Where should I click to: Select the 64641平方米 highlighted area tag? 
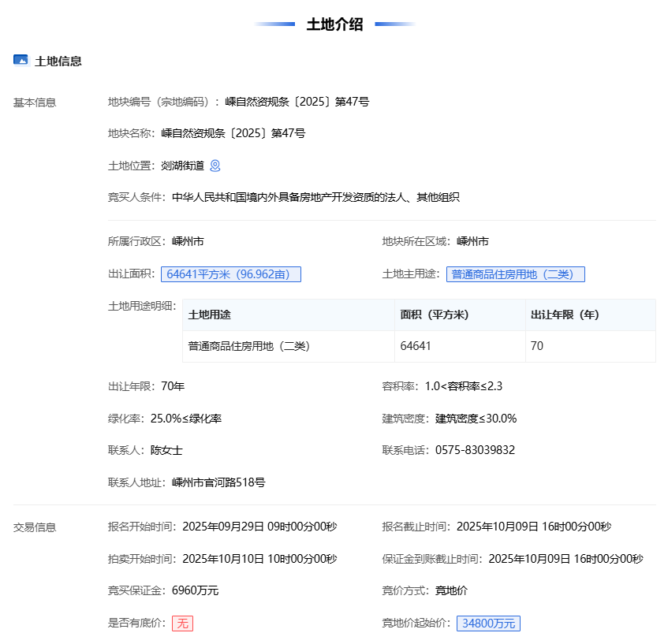(x=231, y=274)
